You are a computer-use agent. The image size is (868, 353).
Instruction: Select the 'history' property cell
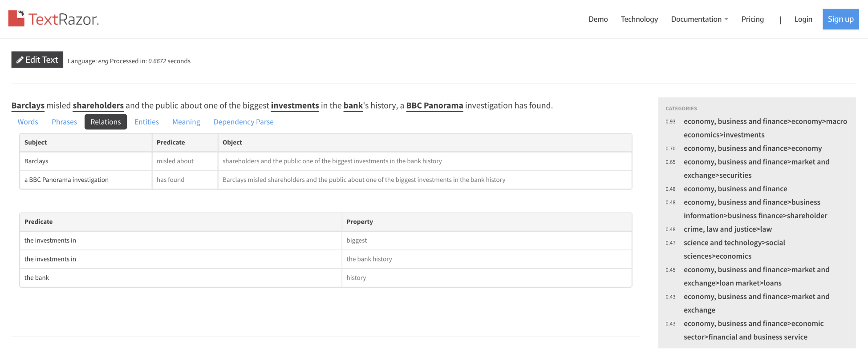pyautogui.click(x=487, y=277)
